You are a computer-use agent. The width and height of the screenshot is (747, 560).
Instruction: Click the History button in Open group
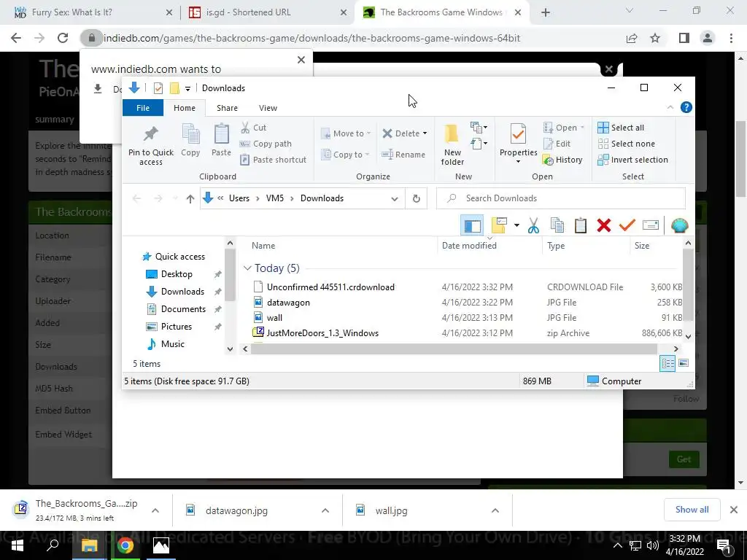pos(562,160)
